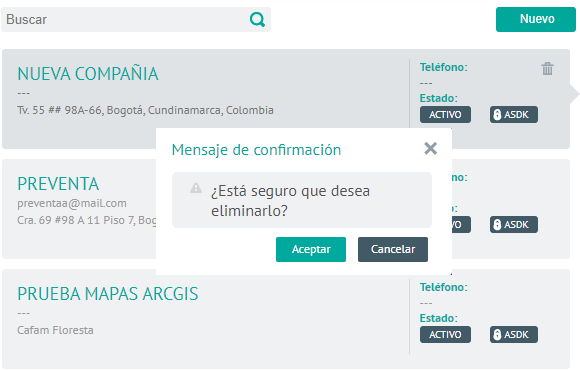
Task: Click the ASDK lock badge for NUEVA COMPAÑIA
Action: click(x=514, y=115)
